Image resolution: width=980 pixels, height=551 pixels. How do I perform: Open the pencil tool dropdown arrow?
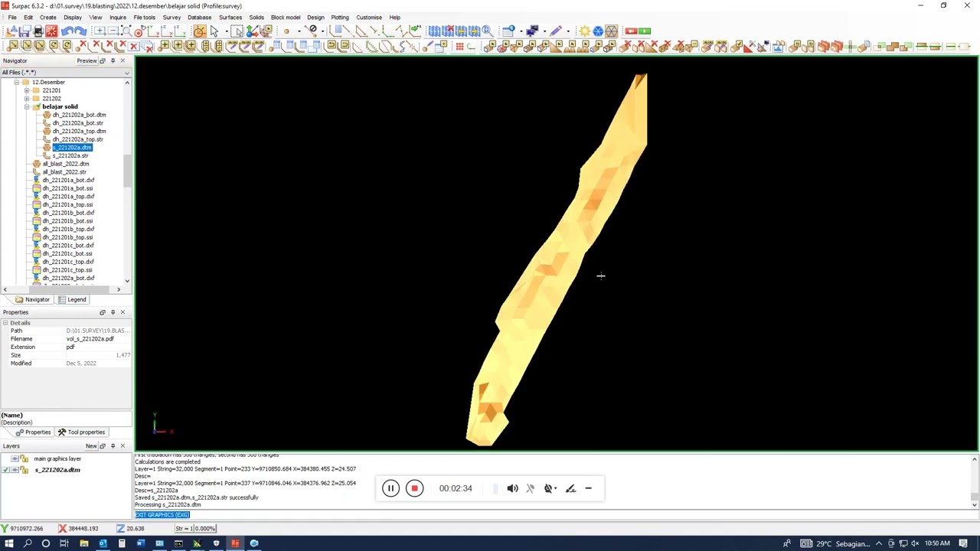[x=568, y=31]
